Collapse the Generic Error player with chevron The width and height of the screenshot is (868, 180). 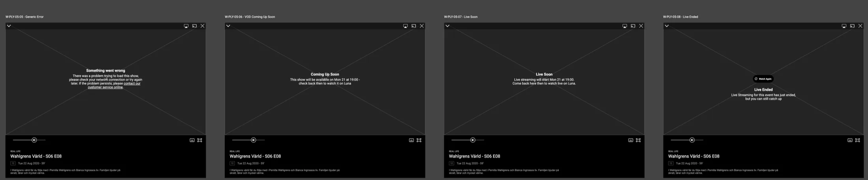[9, 26]
